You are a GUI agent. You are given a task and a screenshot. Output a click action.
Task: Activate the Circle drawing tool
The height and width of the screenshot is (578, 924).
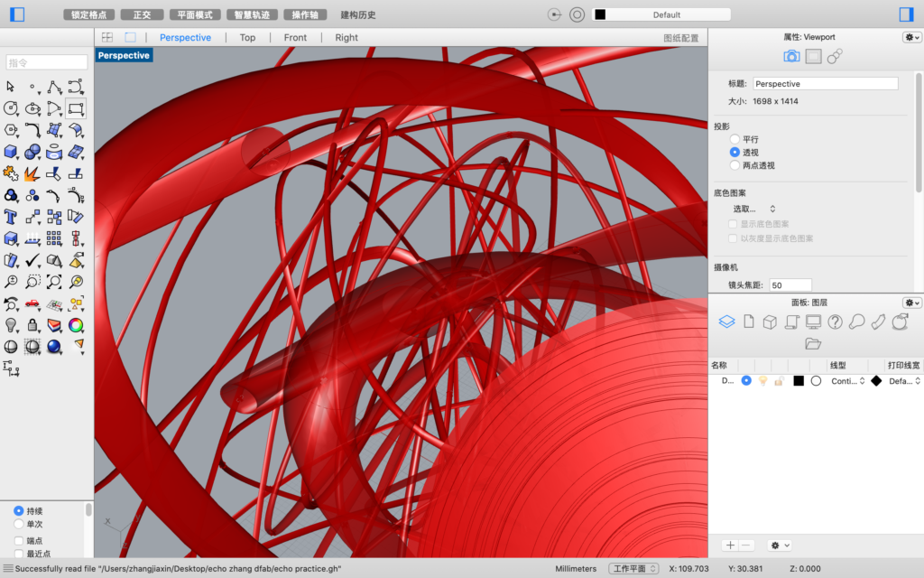point(11,108)
